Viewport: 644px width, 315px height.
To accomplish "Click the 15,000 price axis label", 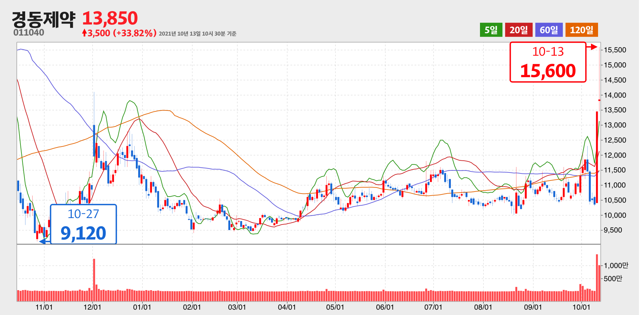I will [615, 65].
